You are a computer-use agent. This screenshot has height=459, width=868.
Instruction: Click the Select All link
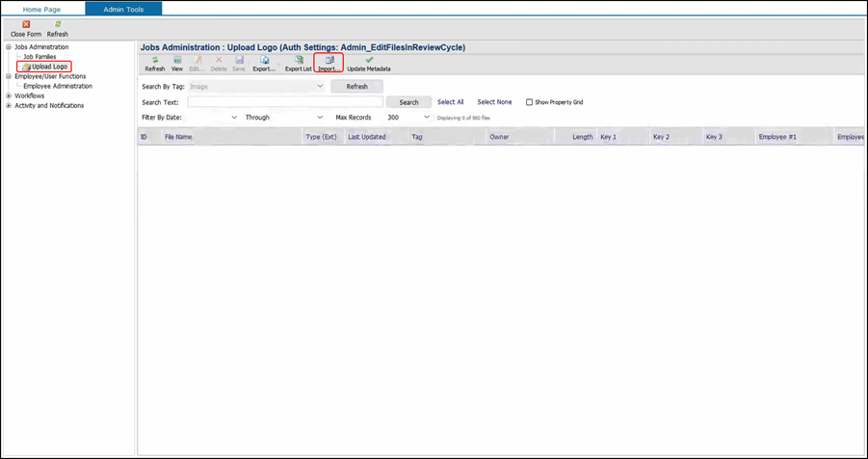tap(450, 102)
